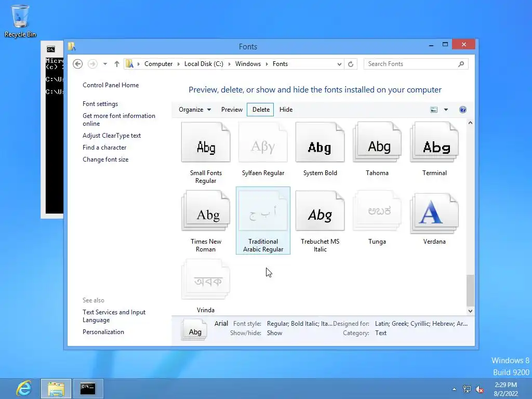The width and height of the screenshot is (532, 399).
Task: Expand the view options dropdown arrow
Action: tap(446, 110)
